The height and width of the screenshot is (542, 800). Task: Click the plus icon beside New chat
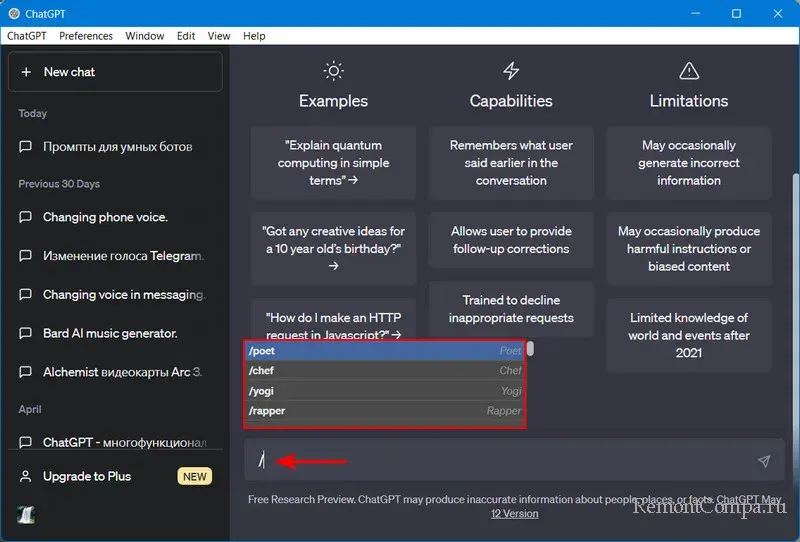(x=26, y=72)
